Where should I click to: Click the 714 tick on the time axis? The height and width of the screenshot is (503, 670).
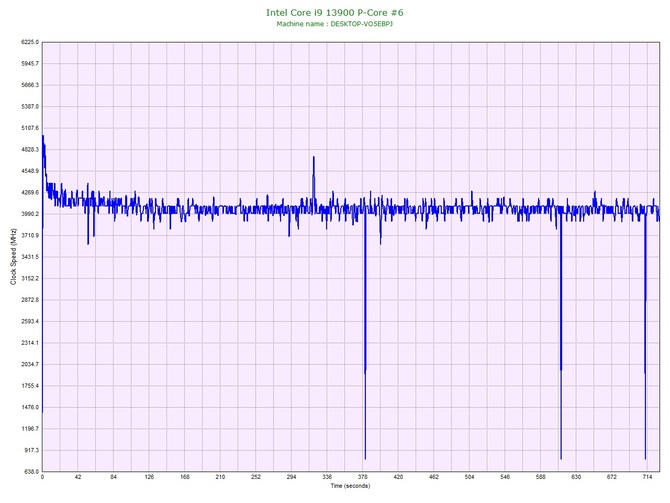coord(647,477)
